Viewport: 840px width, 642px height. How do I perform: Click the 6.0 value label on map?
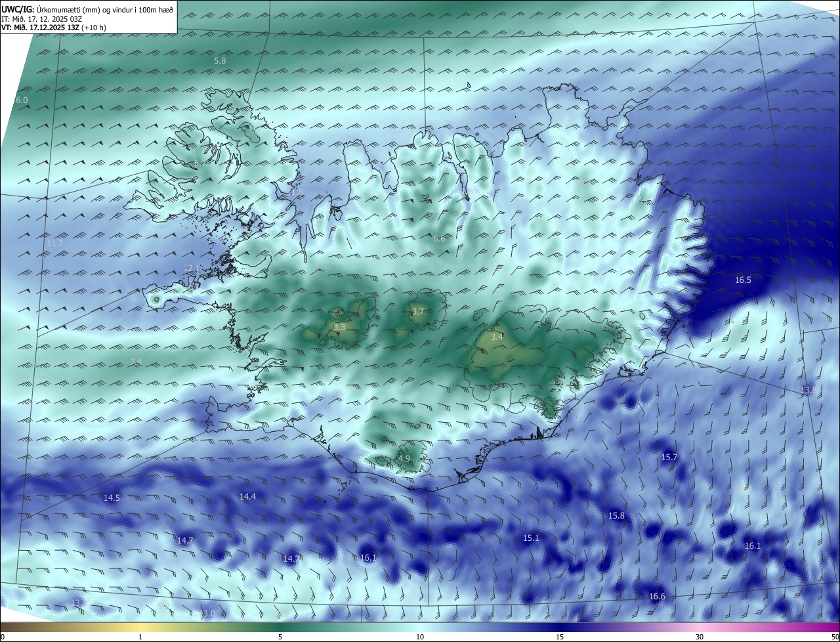[x=22, y=100]
